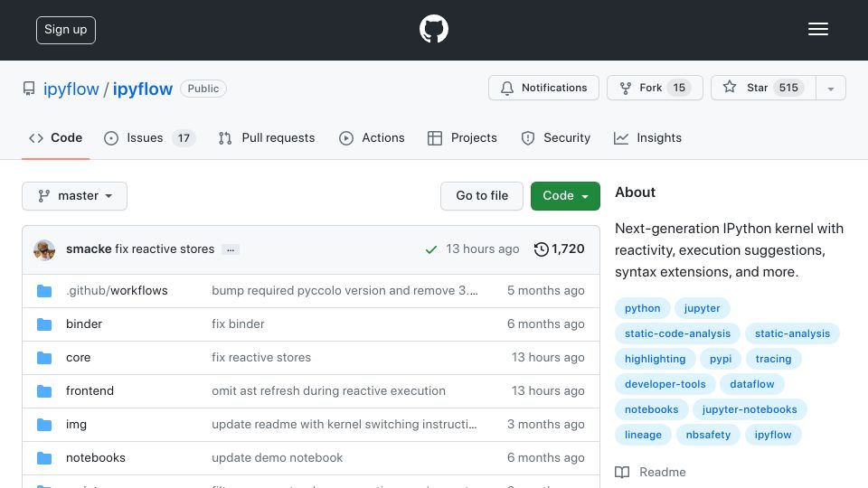
Task: Open the .github/workflows folder
Action: point(117,290)
